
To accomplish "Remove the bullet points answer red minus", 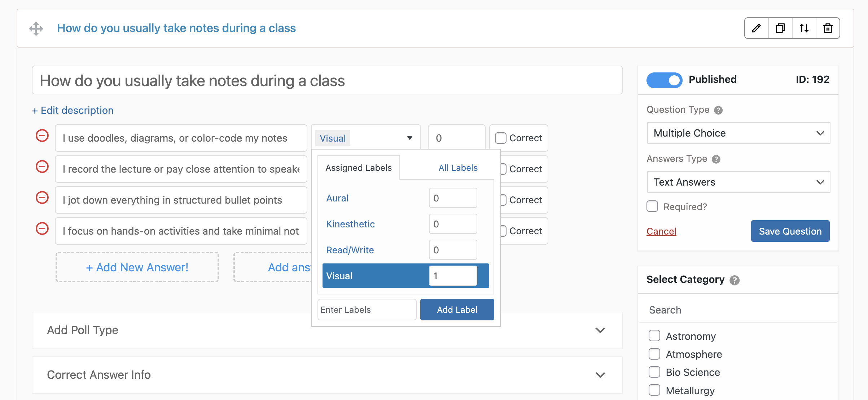I will 42,197.
